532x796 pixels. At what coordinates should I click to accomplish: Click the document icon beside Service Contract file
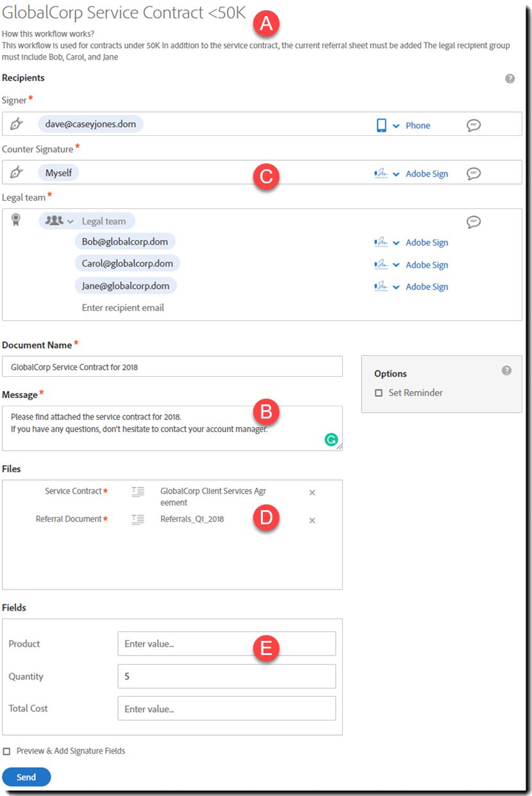(x=138, y=492)
